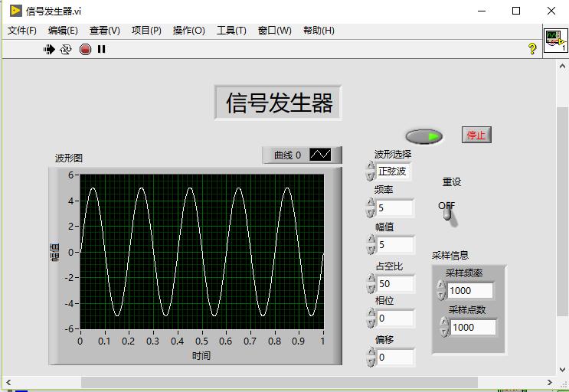
Task: Click the Run arrow toolbar icon
Action: coord(49,49)
